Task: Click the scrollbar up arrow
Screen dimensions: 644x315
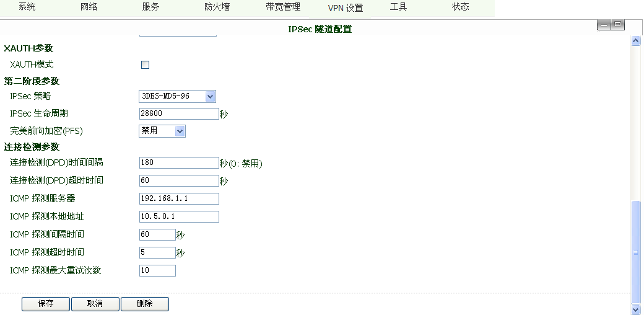Action: [635, 41]
